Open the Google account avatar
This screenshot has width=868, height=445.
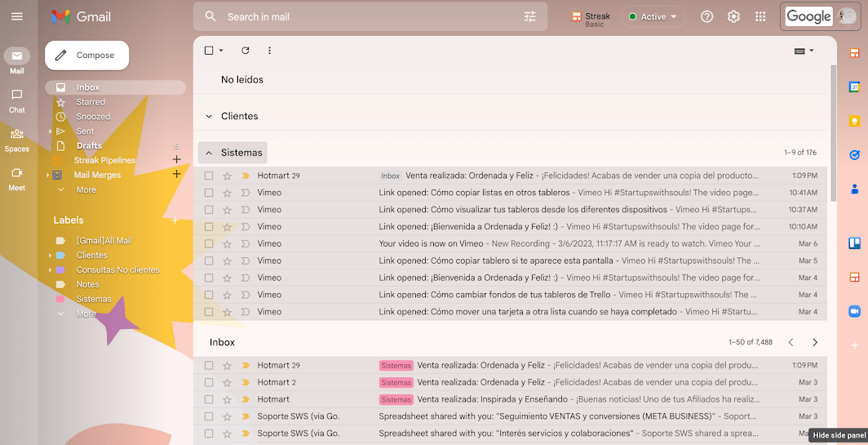pyautogui.click(x=847, y=16)
